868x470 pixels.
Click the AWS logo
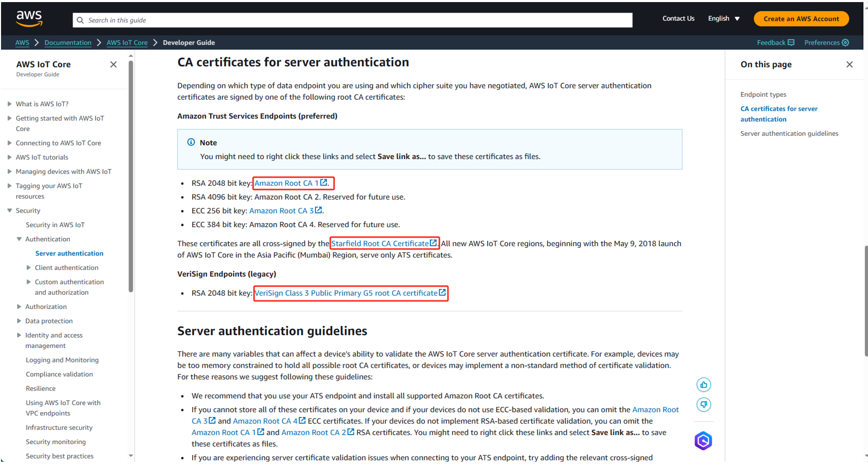click(29, 19)
